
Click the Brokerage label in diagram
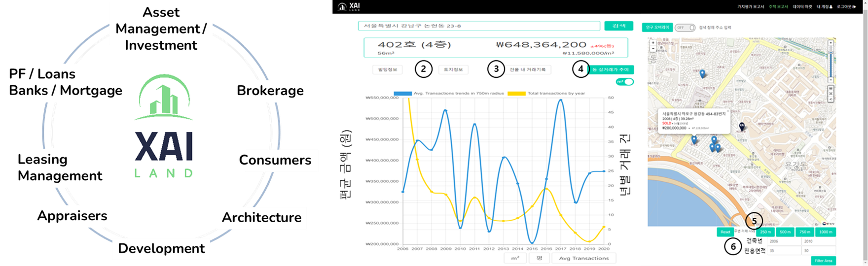click(x=270, y=91)
